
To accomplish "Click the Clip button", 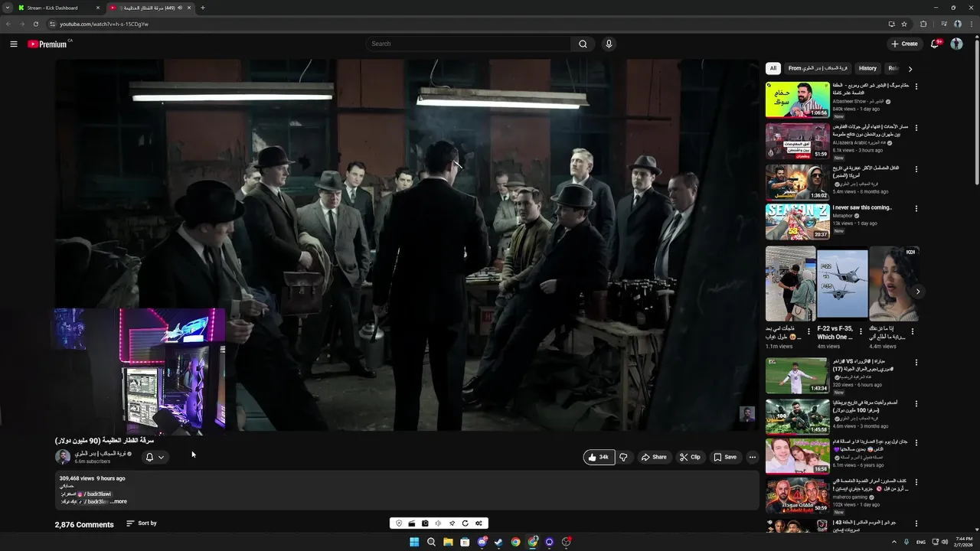I will tap(690, 457).
